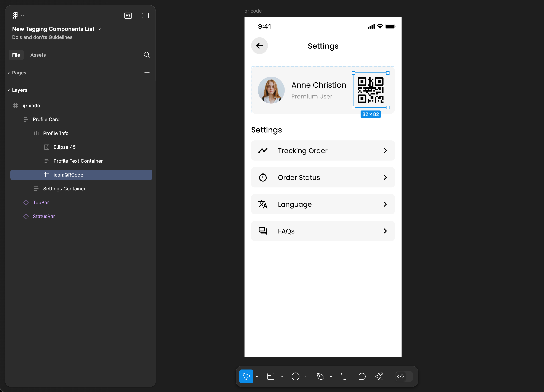Viewport: 544px width, 392px height.
Task: Open the AI actions tool
Action: coord(379,376)
